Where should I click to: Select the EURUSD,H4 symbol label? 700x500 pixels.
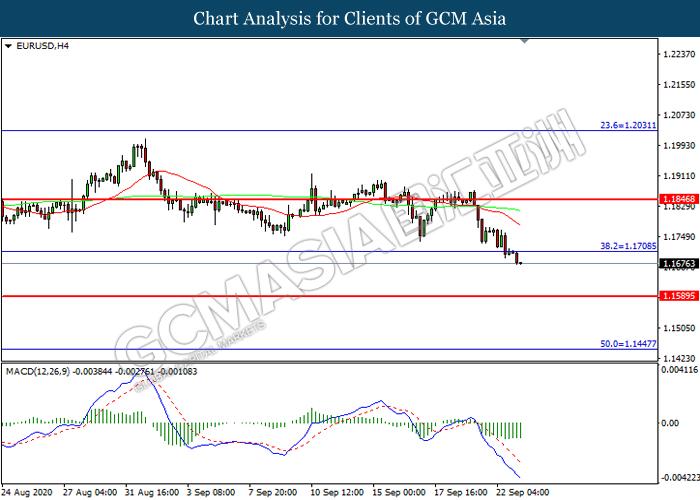click(x=35, y=46)
